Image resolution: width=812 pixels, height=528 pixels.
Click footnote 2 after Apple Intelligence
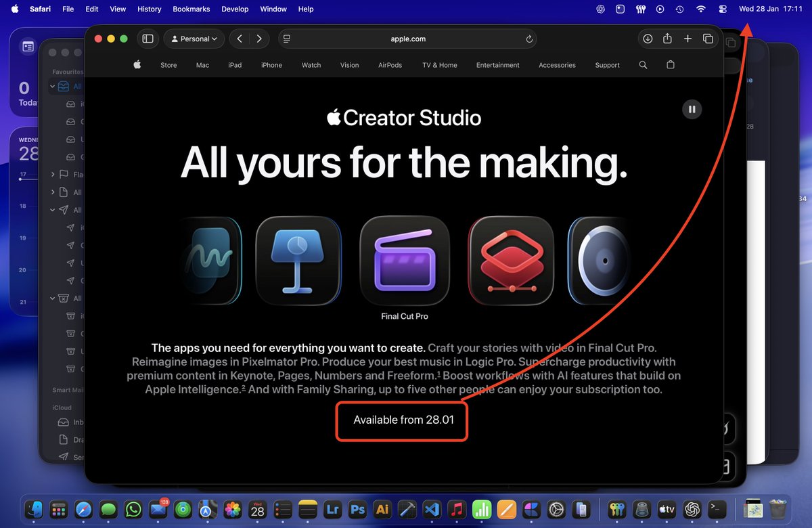click(244, 388)
